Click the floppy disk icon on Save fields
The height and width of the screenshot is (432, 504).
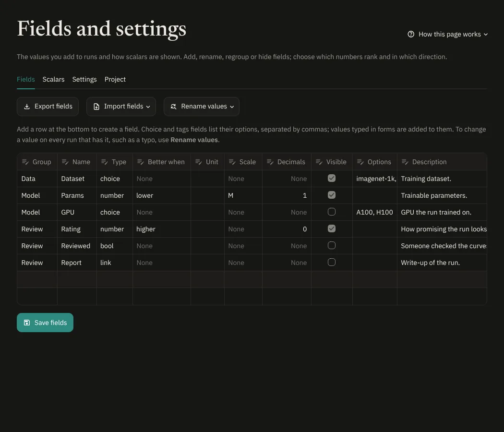coord(27,323)
